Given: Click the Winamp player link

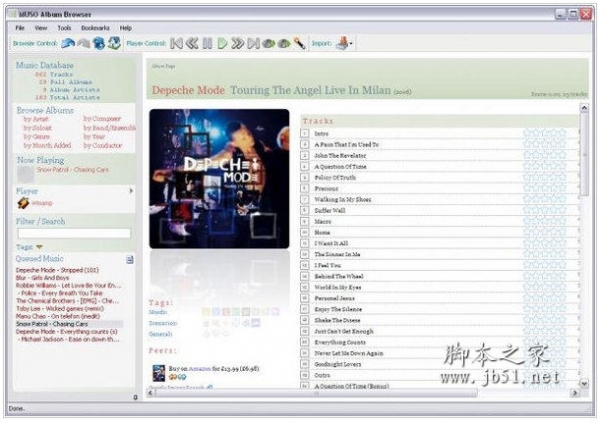Looking at the screenshot, I should click(x=42, y=203).
